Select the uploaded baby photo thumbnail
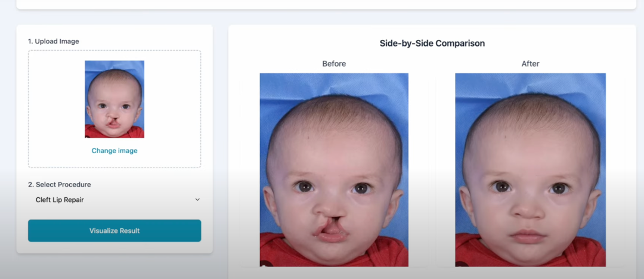Image resolution: width=644 pixels, height=279 pixels. coord(114,99)
